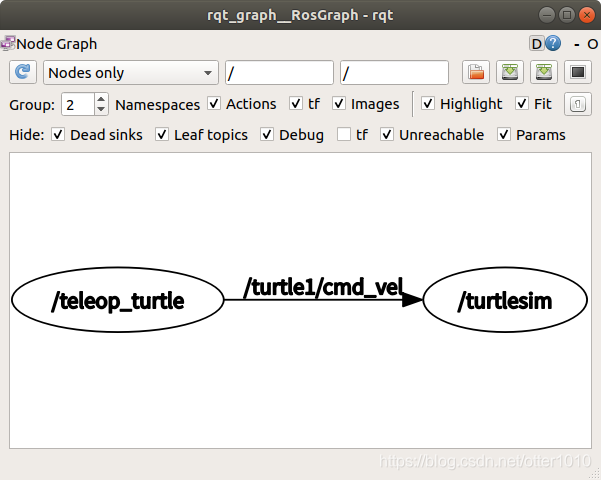Viewport: 601px width, 480px height.
Task: Open the plugin help question-mark icon
Action: pyautogui.click(x=553, y=44)
